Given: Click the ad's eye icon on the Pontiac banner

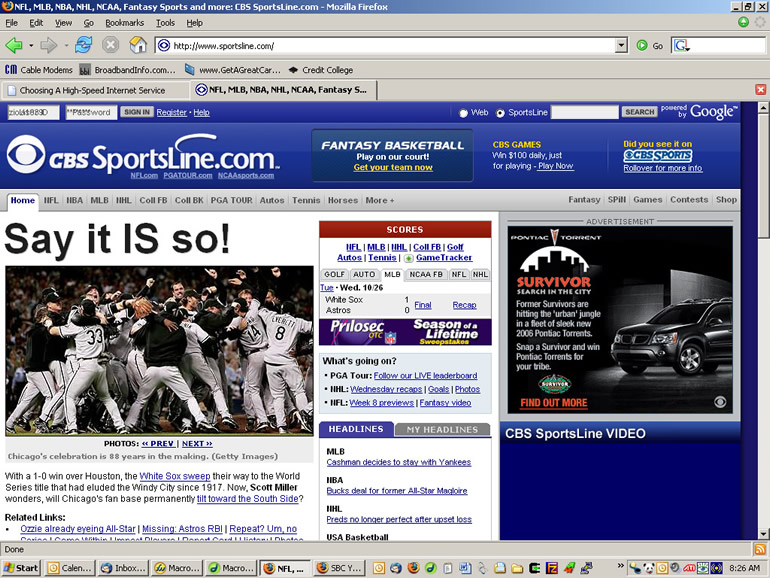Looking at the screenshot, I should 720,402.
